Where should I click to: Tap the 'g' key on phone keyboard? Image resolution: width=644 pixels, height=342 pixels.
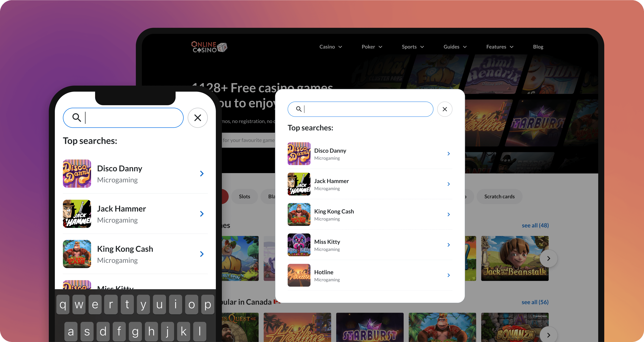(135, 332)
